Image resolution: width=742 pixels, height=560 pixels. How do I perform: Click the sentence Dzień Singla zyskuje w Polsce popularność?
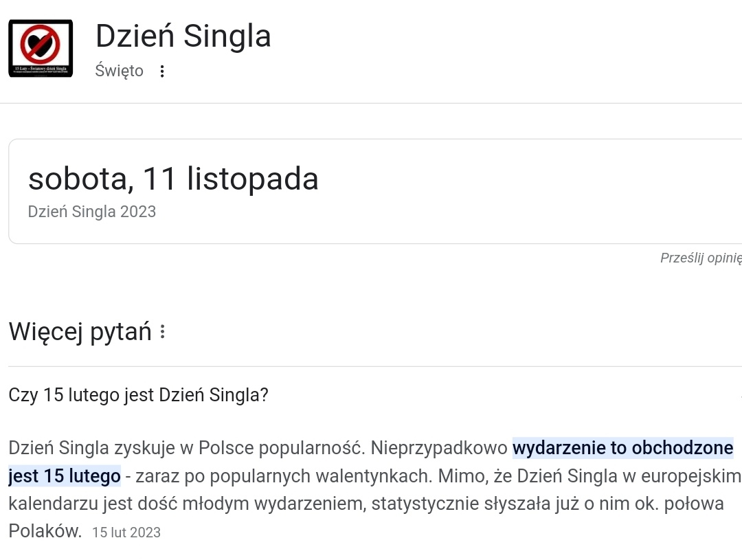pos(185,449)
